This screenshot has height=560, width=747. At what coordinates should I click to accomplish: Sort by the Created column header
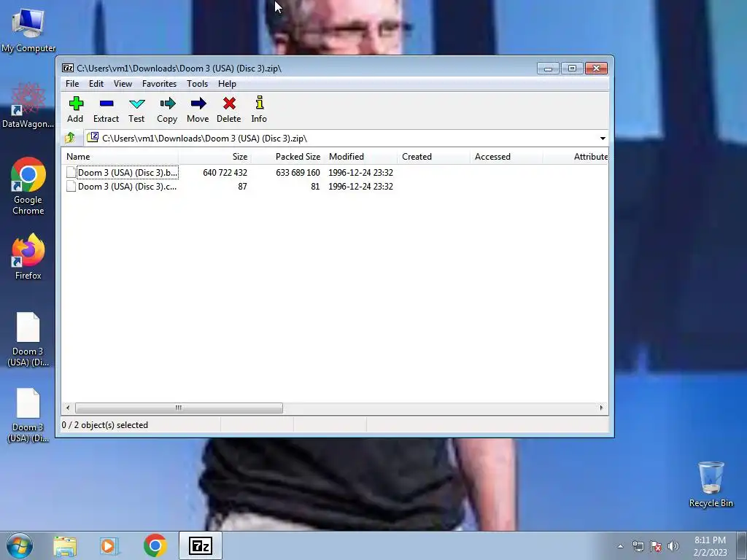tap(433, 157)
